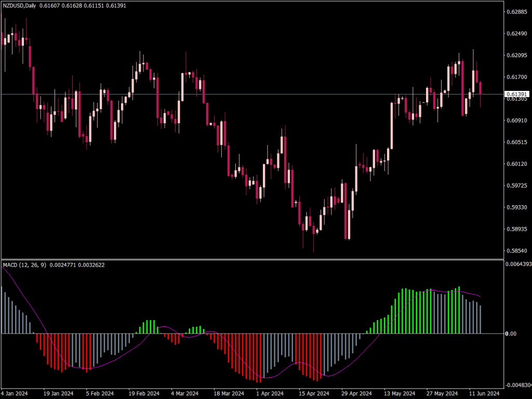The height and width of the screenshot is (399, 532).
Task: Select the 27 May 2024 date label
Action: 444,394
